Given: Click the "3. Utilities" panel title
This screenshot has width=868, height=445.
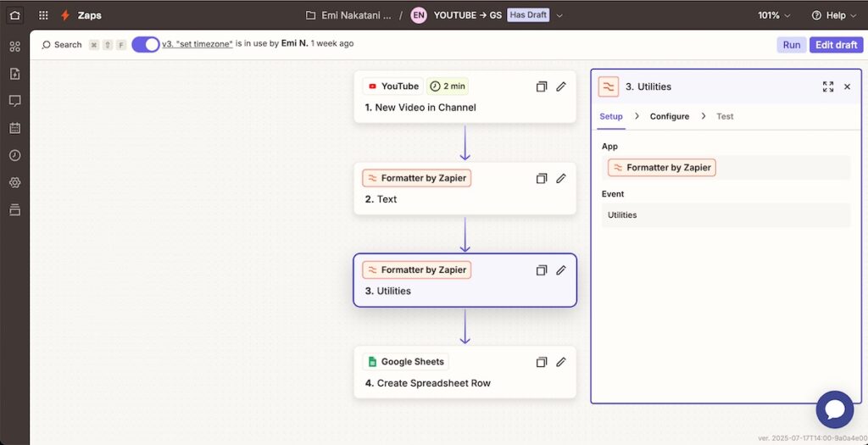Looking at the screenshot, I should (x=648, y=87).
